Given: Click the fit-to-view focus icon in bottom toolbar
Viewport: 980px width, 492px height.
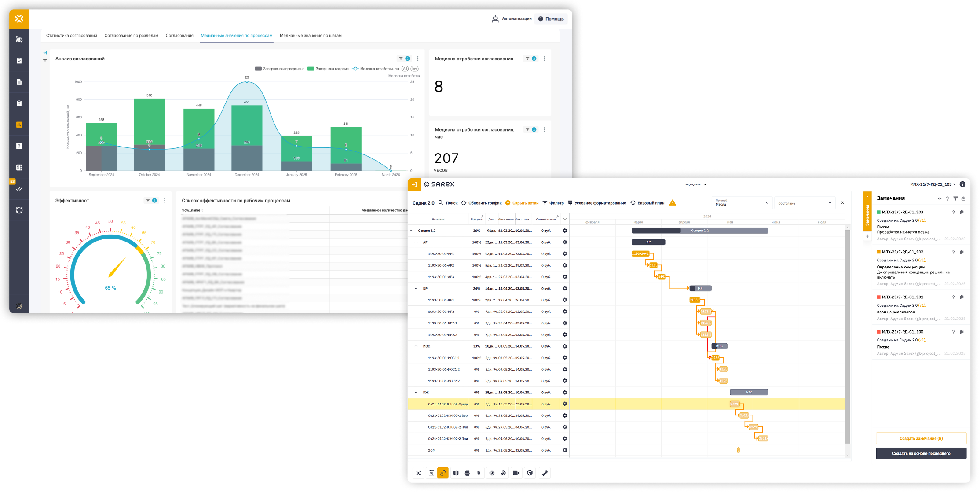Looking at the screenshot, I should (x=418, y=473).
